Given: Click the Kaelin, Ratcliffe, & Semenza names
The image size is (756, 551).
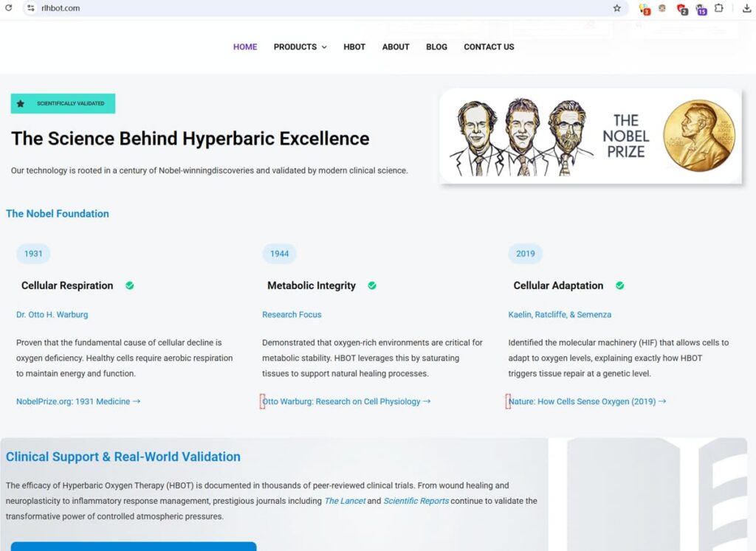Looking at the screenshot, I should (560, 314).
